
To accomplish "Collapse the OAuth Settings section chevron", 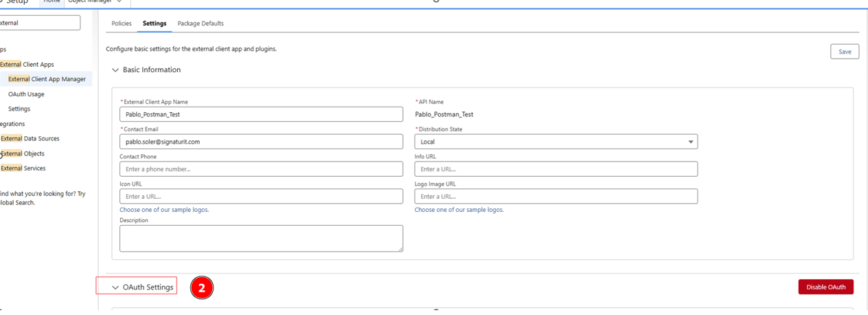I will coord(115,287).
